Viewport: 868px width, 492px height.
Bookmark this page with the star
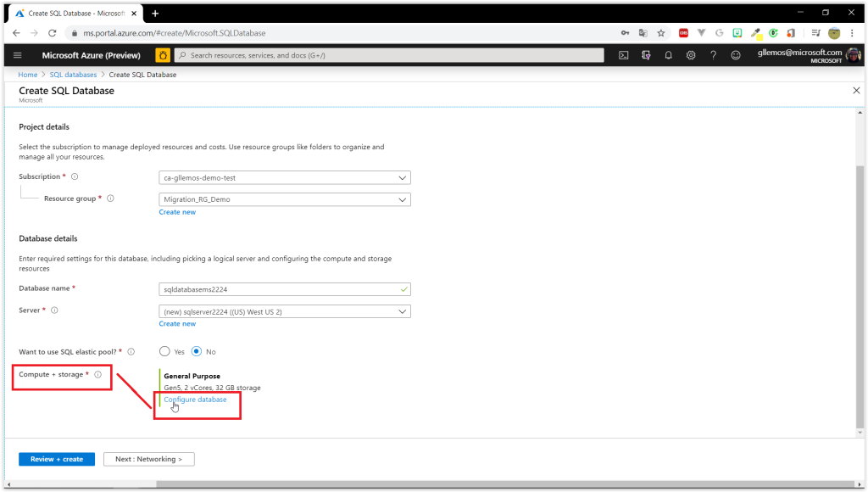661,33
